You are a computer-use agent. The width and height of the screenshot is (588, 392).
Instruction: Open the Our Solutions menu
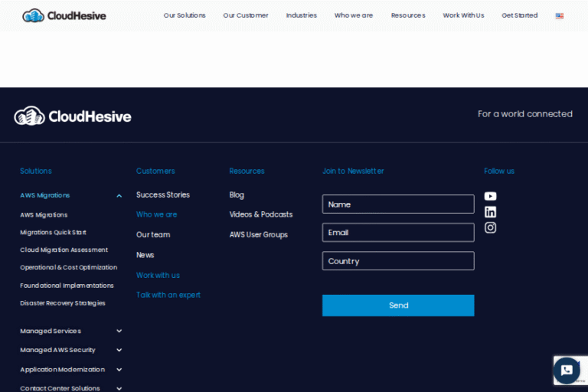[x=185, y=15]
